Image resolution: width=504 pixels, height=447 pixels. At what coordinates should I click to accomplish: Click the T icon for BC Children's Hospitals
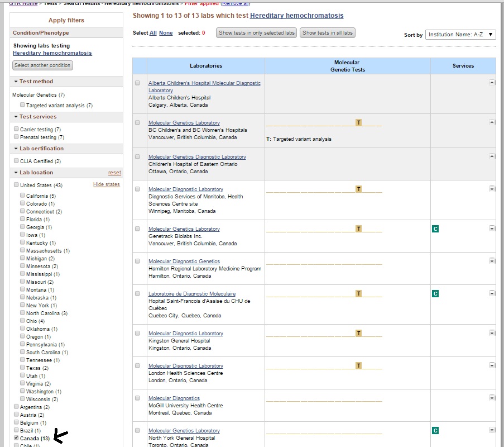tap(358, 122)
